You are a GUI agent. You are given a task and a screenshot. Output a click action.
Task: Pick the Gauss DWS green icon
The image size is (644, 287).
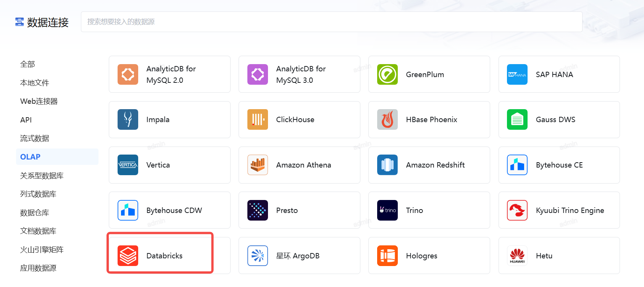point(517,119)
